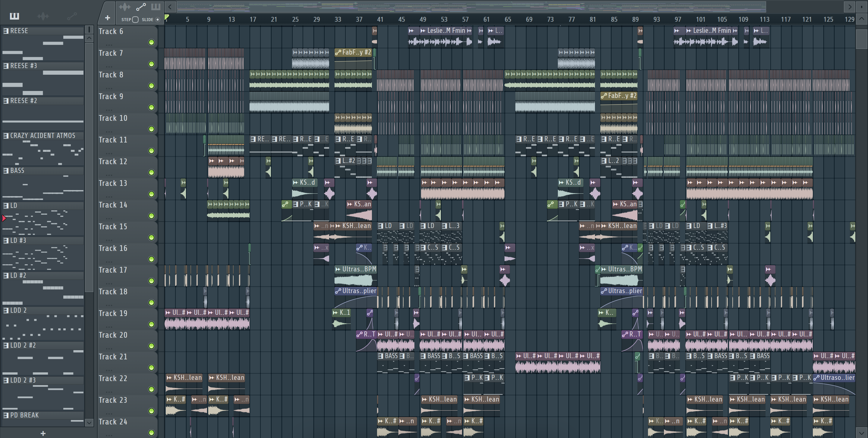868x438 pixels.
Task: Show automation clips in the picker panel
Action: tap(72, 16)
